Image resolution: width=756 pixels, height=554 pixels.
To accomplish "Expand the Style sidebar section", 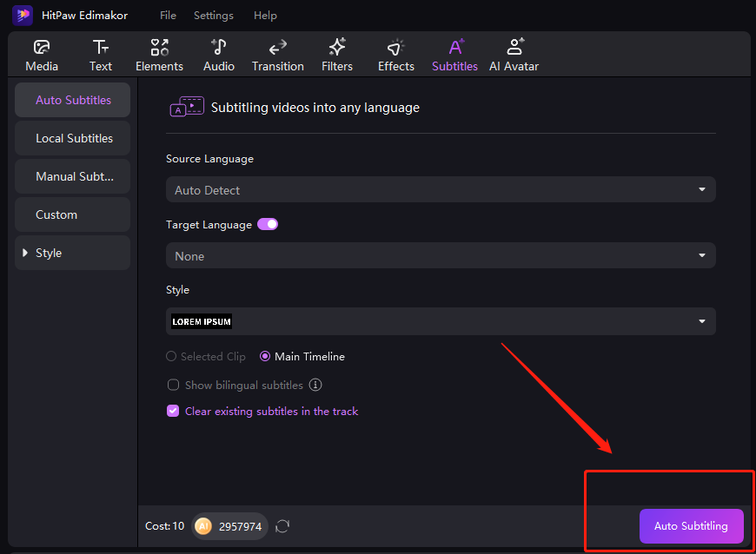I will (x=73, y=253).
